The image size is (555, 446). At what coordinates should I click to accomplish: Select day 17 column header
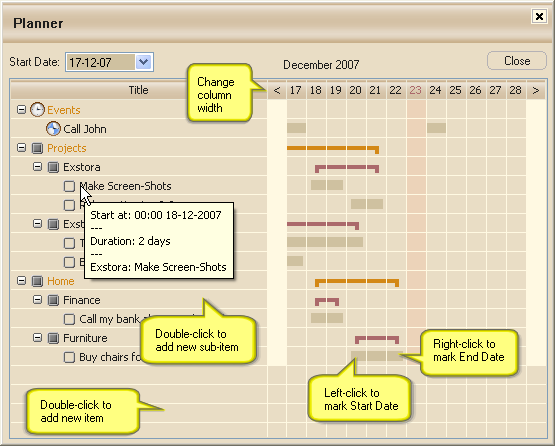click(x=296, y=90)
